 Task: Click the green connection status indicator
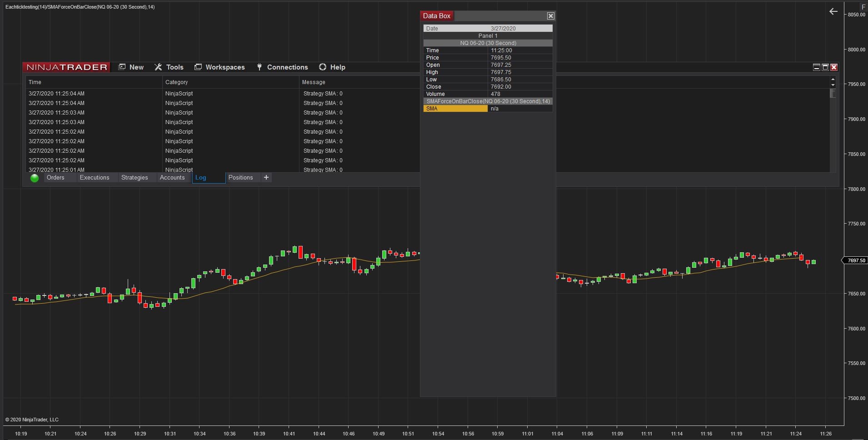coord(35,178)
